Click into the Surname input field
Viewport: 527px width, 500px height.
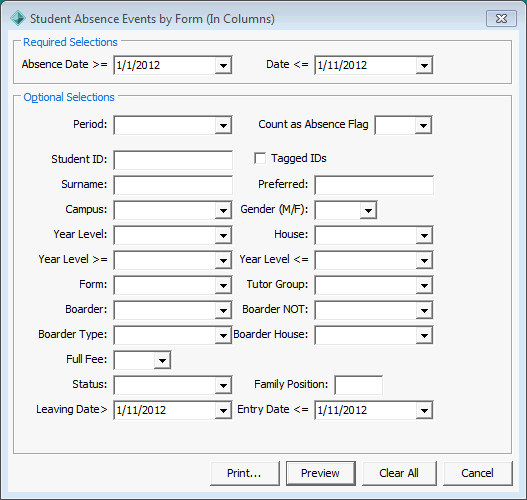point(173,185)
